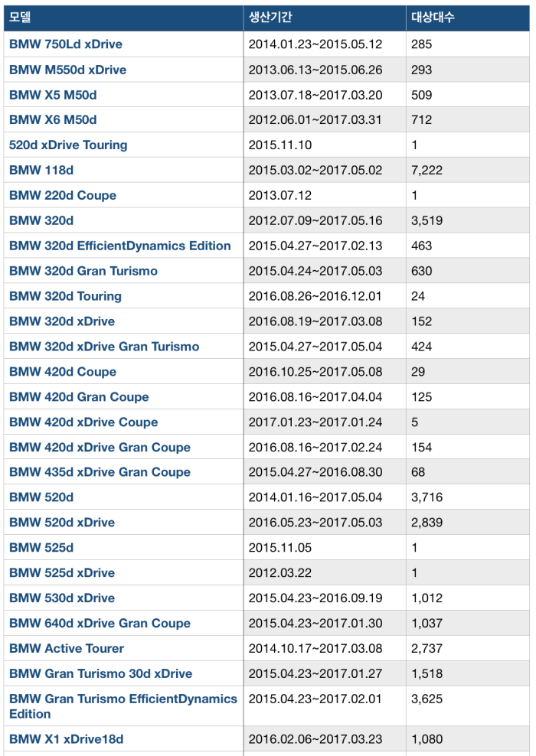The height and width of the screenshot is (756, 536).
Task: Click BMW 435d xDrive Gran Coupe link
Action: point(100,472)
